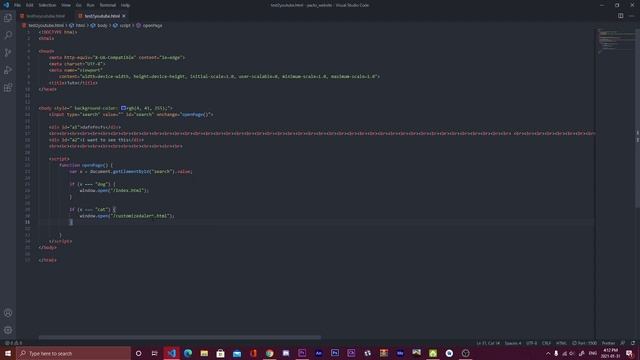This screenshot has height=360, width=640.
Task: Change language mode via HTML status
Action: [561, 343]
